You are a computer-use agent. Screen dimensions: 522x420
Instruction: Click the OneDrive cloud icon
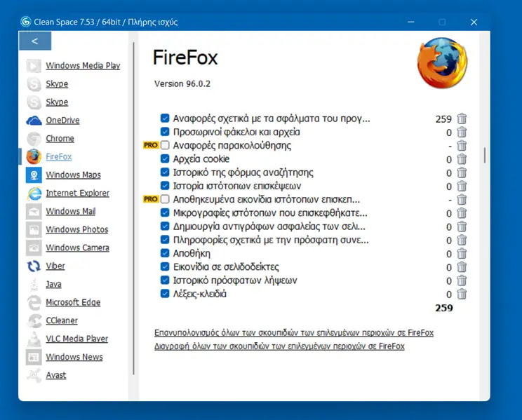pos(34,121)
